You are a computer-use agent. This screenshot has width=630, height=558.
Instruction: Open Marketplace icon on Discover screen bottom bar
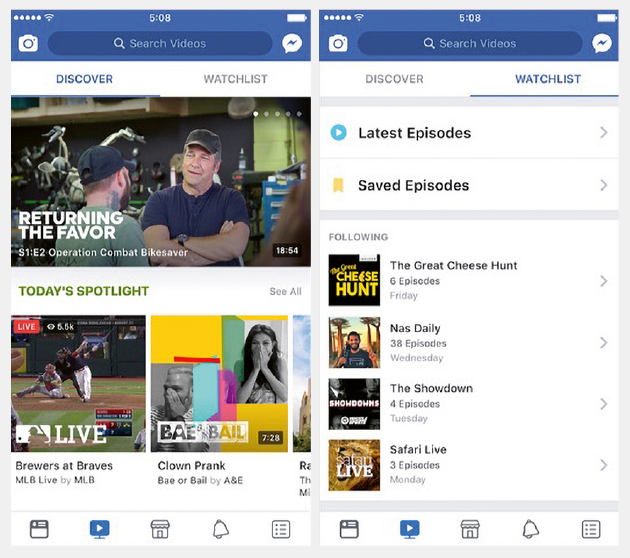(160, 529)
